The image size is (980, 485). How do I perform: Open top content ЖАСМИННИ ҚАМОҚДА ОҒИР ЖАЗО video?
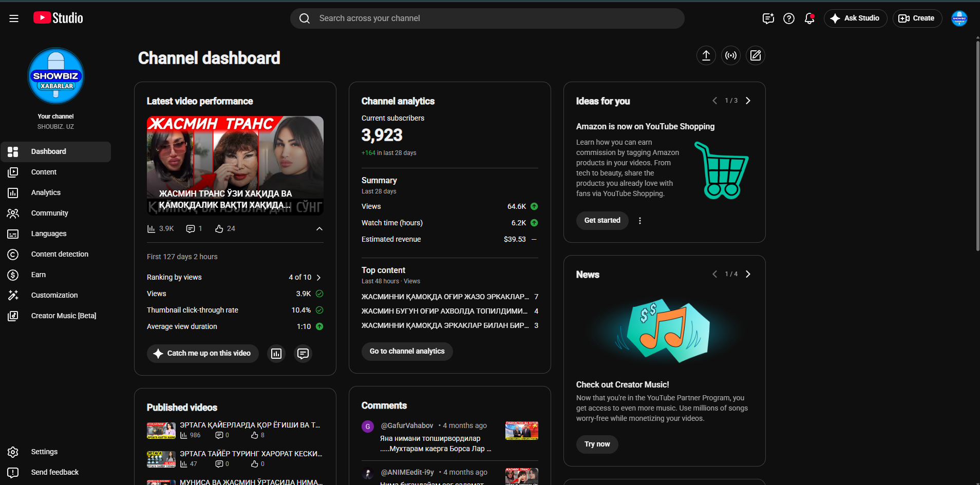[445, 297]
